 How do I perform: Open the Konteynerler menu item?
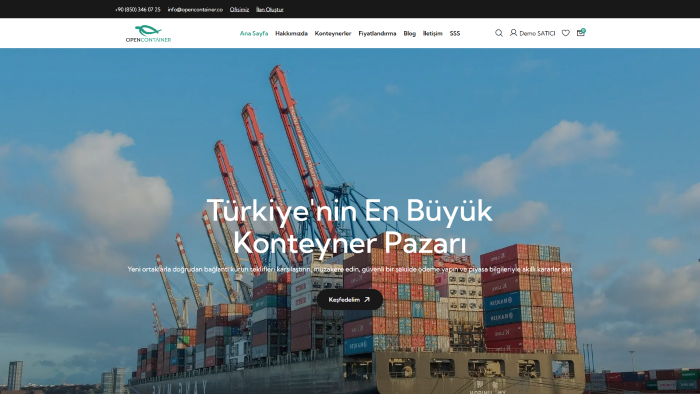[x=333, y=33]
